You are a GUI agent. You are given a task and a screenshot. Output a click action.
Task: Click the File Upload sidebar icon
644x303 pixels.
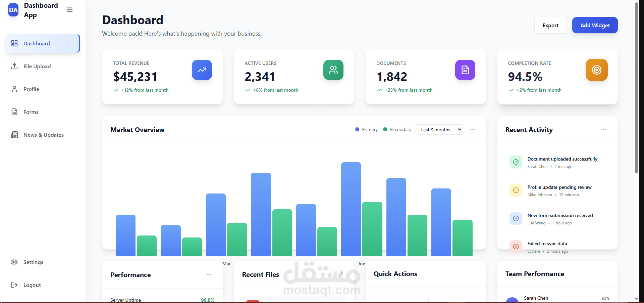(x=14, y=66)
